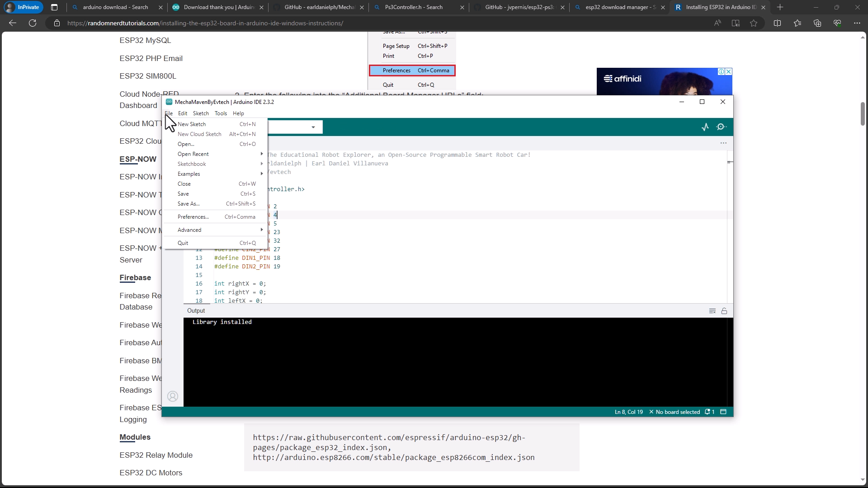868x488 pixels.
Task: Choose New Cloud Sketch menu entry
Action: pos(215,134)
